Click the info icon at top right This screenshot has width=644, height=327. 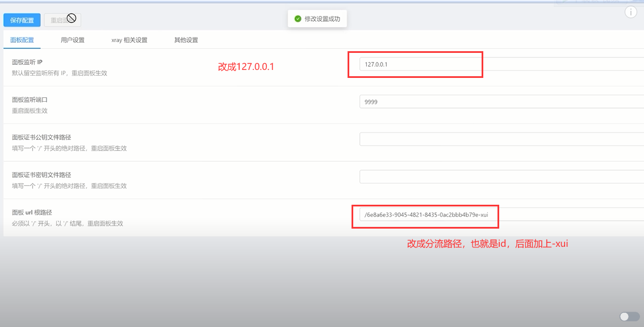630,13
